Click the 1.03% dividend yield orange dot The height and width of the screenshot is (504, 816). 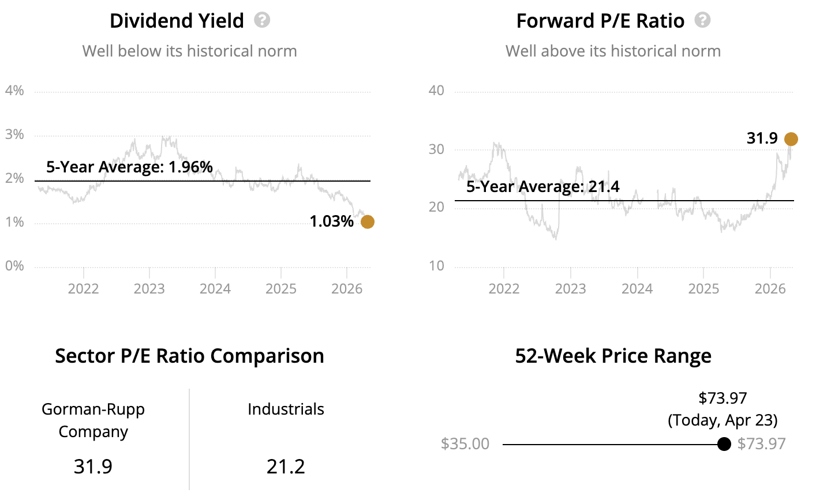click(368, 221)
